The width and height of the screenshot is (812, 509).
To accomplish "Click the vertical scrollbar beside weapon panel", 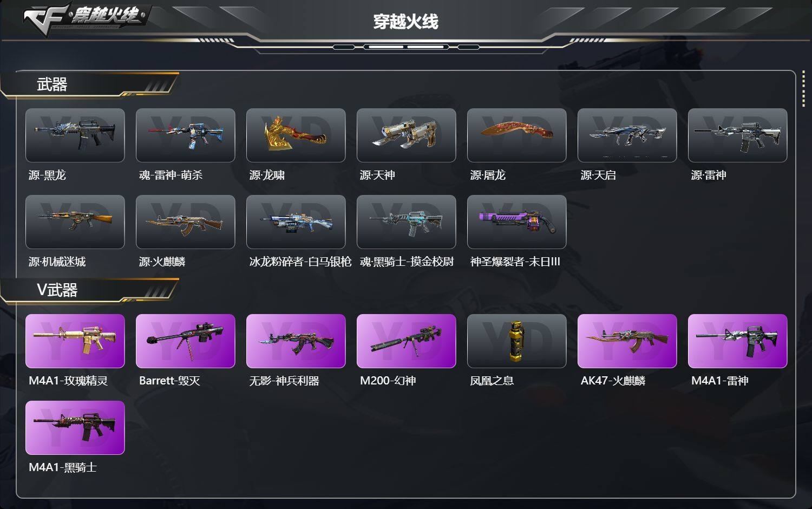I will tap(803, 89).
